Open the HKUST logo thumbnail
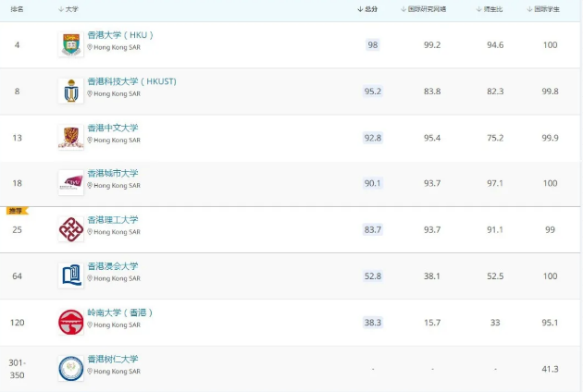The width and height of the screenshot is (583, 392). click(71, 91)
